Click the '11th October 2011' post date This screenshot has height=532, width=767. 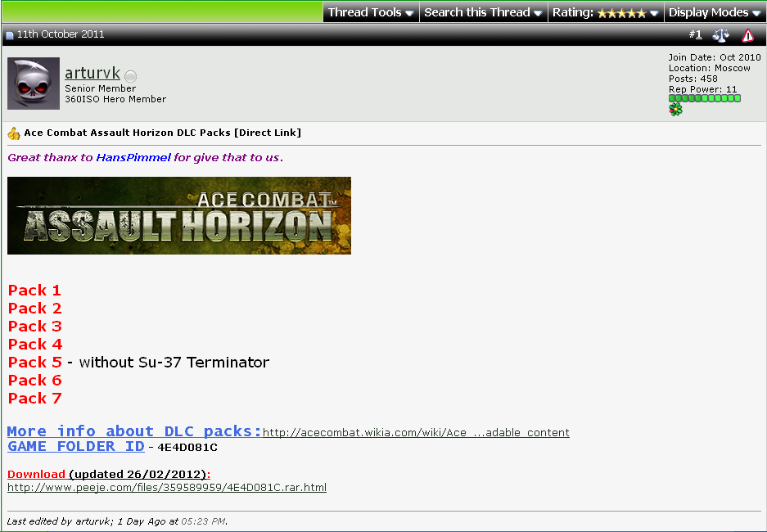click(x=61, y=34)
